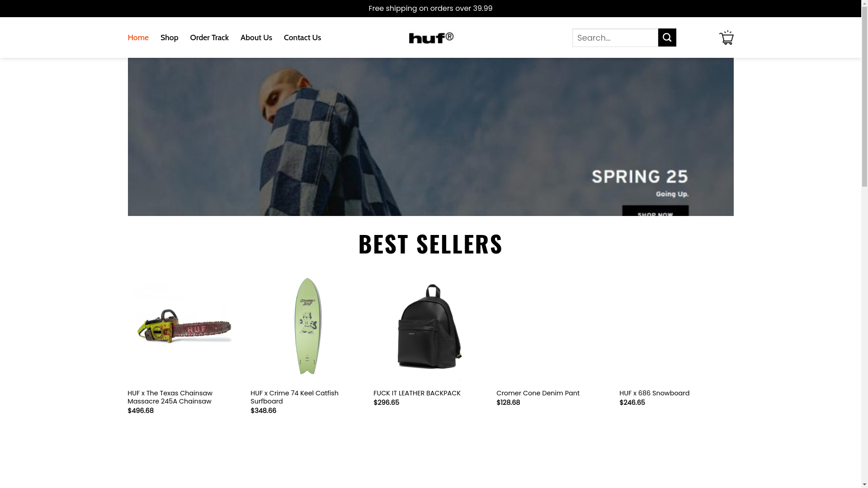Image resolution: width=868 pixels, height=488 pixels.
Task: Open the shopping cart icon
Action: pyautogui.click(x=726, y=38)
